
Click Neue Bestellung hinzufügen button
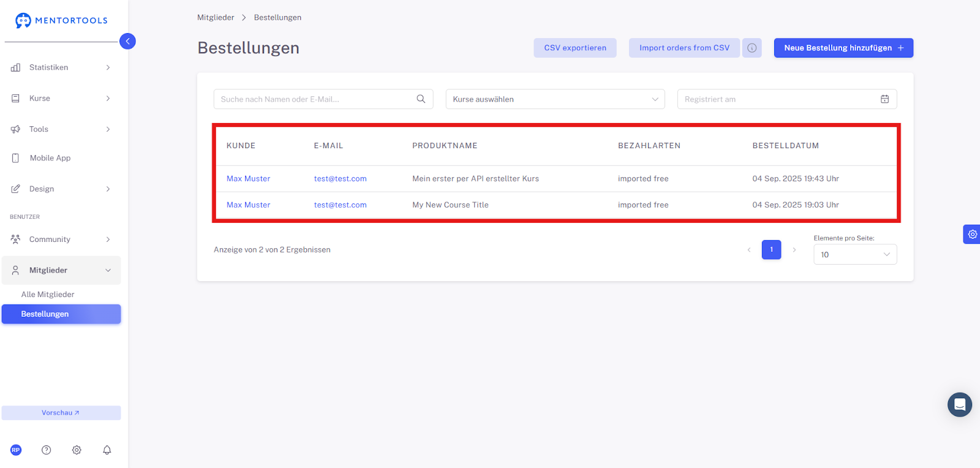pyautogui.click(x=843, y=48)
